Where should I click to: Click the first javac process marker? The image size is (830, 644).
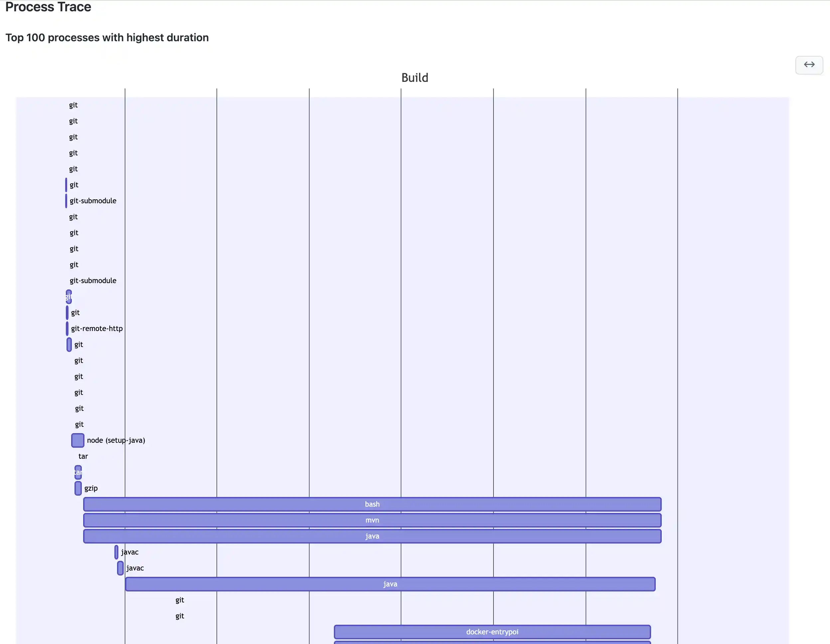pyautogui.click(x=116, y=552)
